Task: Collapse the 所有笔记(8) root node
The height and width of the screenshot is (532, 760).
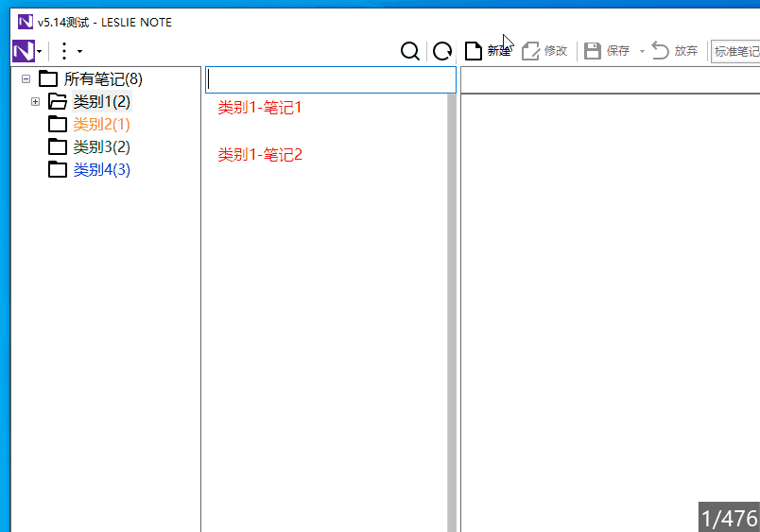Action: pos(26,78)
